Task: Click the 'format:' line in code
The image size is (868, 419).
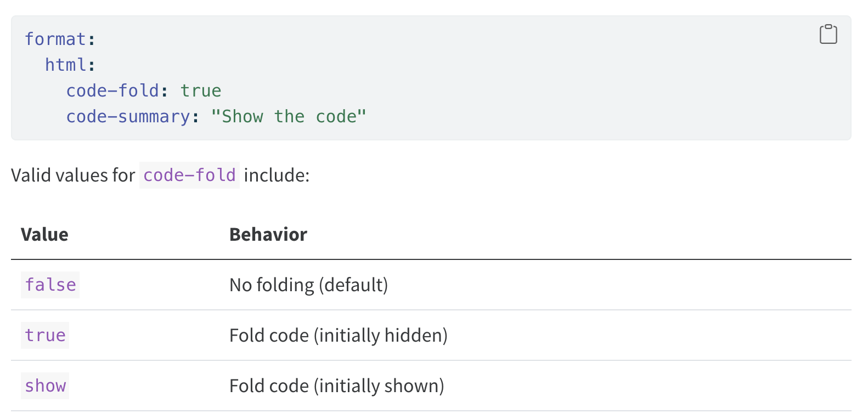Action: point(60,39)
